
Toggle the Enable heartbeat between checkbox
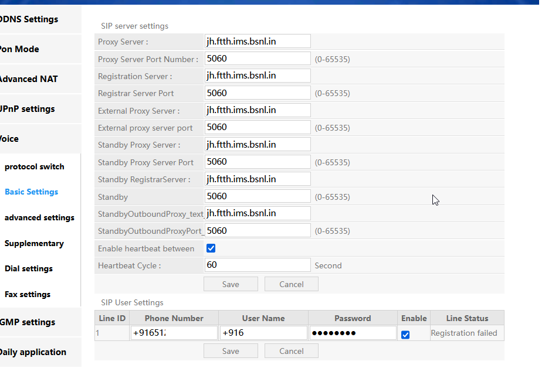coord(211,248)
